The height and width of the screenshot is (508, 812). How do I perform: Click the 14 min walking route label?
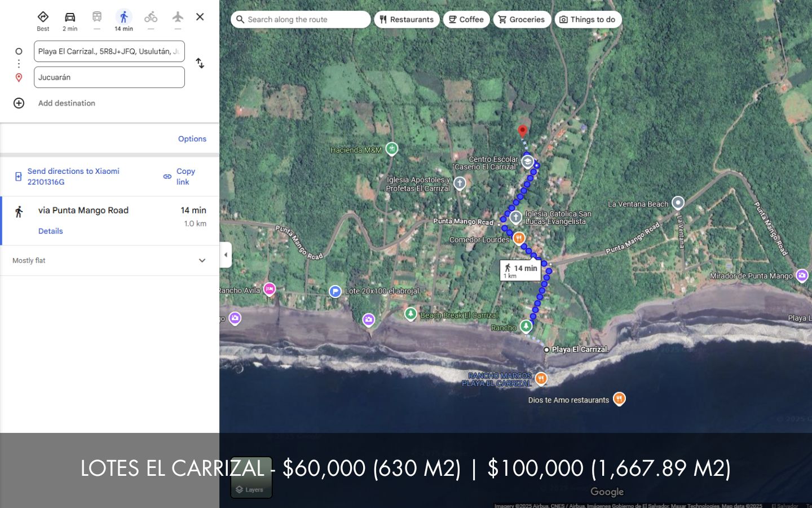click(520, 271)
